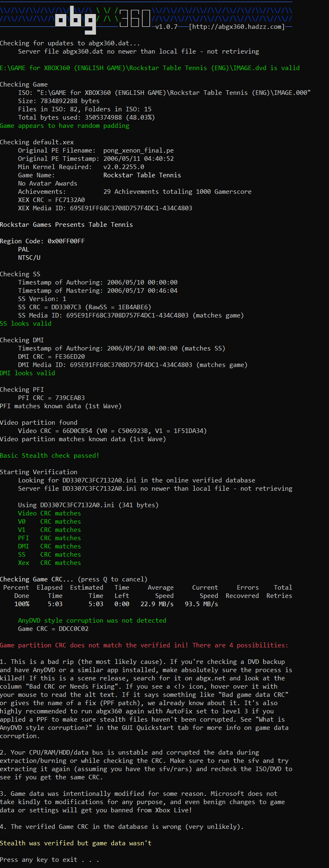Screen dimensions: 329x868
Task: Click 'Xex CRC matches' result
Action: pyautogui.click(x=49, y=563)
